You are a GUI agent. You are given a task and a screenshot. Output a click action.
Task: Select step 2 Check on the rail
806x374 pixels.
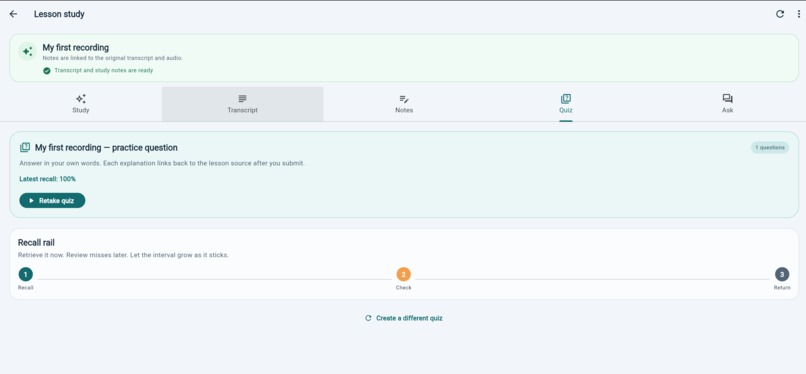point(404,274)
